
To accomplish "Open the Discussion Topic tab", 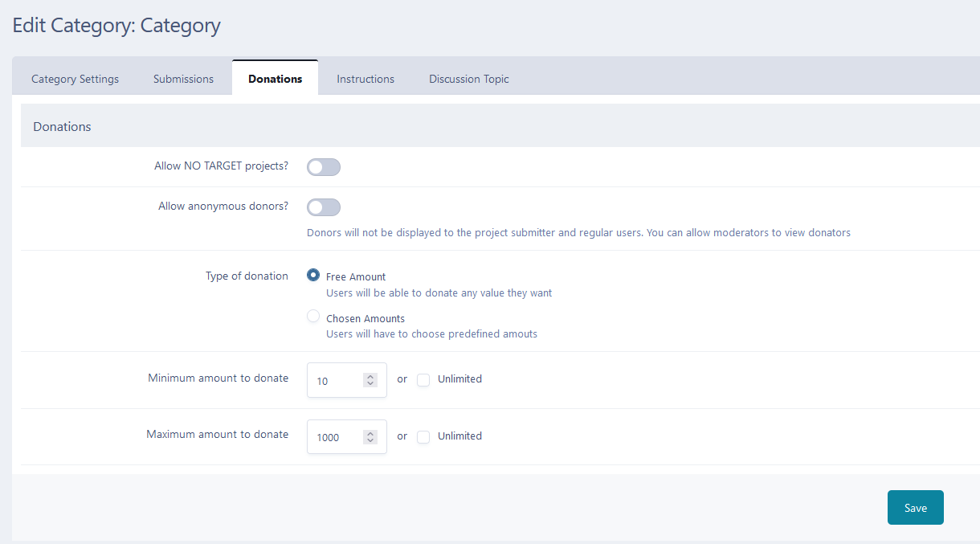I will pos(468,79).
